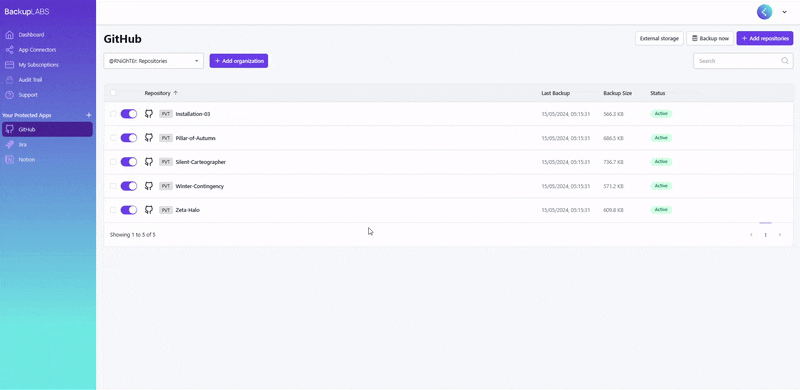The height and width of the screenshot is (390, 800).
Task: Toggle backup switch for Pillar-of-Autumn
Action: 129,138
